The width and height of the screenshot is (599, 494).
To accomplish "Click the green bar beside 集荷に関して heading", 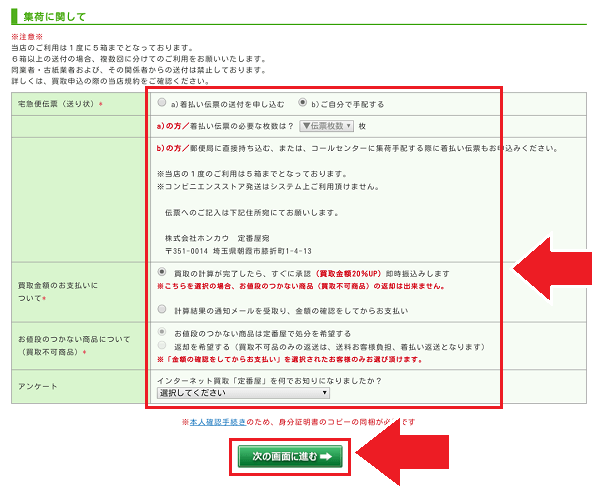I will (x=14, y=16).
